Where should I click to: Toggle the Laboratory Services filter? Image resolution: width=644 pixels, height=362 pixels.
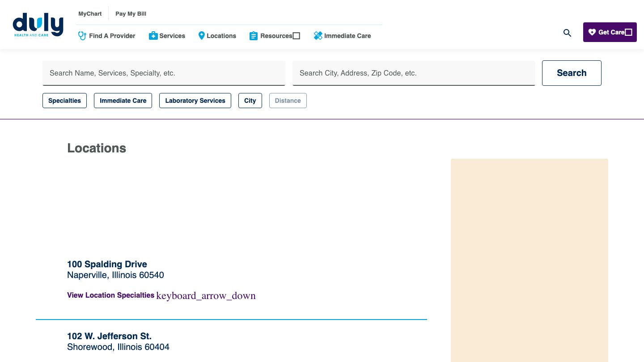pyautogui.click(x=195, y=101)
